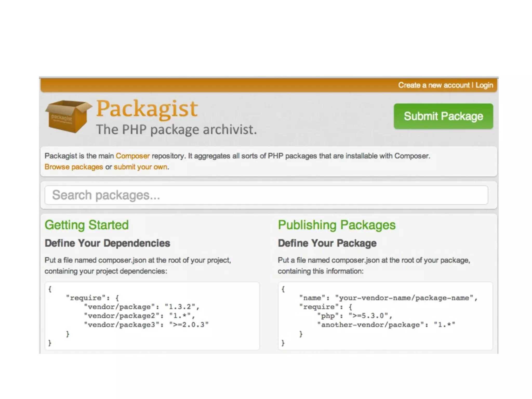The width and height of the screenshot is (532, 399).
Task: Select the Define Your Package subheading
Action: (327, 243)
